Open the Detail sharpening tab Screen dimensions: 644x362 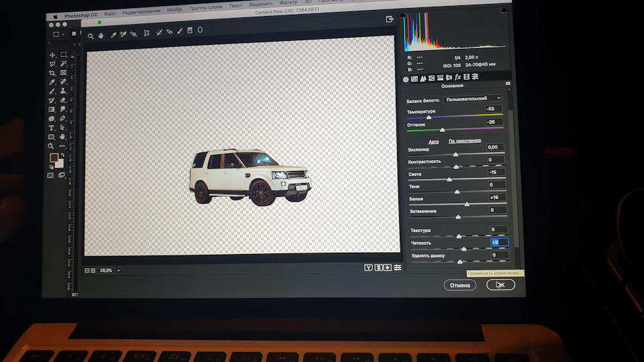coord(423,78)
